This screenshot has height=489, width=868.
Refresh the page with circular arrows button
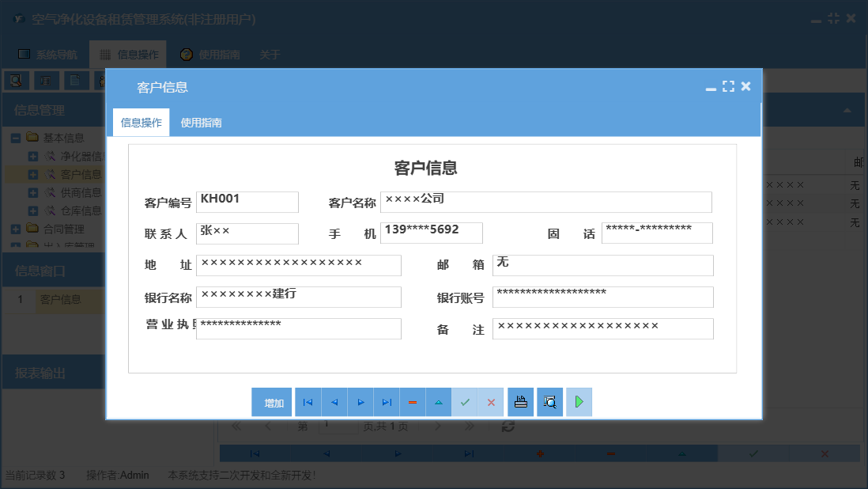[x=507, y=426]
